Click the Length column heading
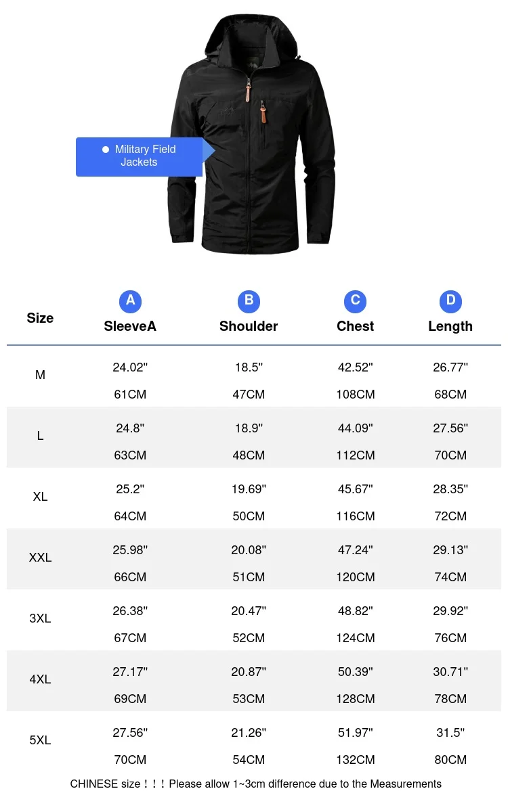Screen dimensions: 508x812 [x=450, y=326]
